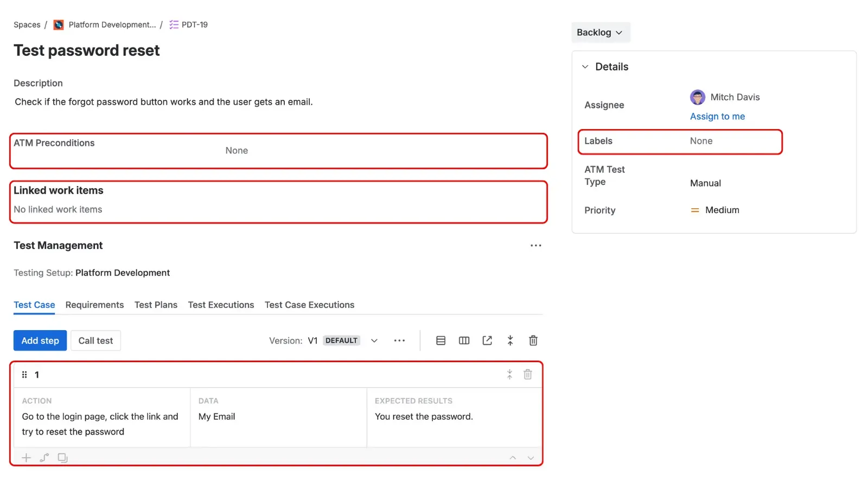The height and width of the screenshot is (488, 868).
Task: Open the Version V1 selector
Action: [374, 340]
